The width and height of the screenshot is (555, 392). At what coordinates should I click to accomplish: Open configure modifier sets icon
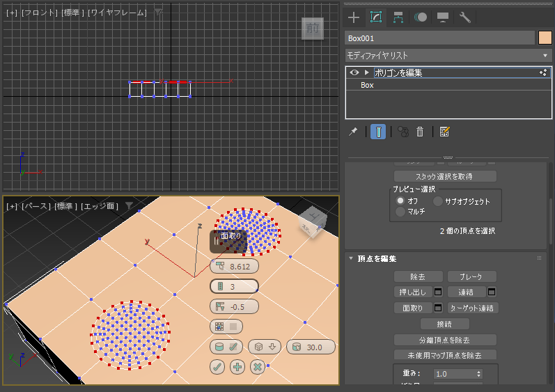(x=444, y=132)
